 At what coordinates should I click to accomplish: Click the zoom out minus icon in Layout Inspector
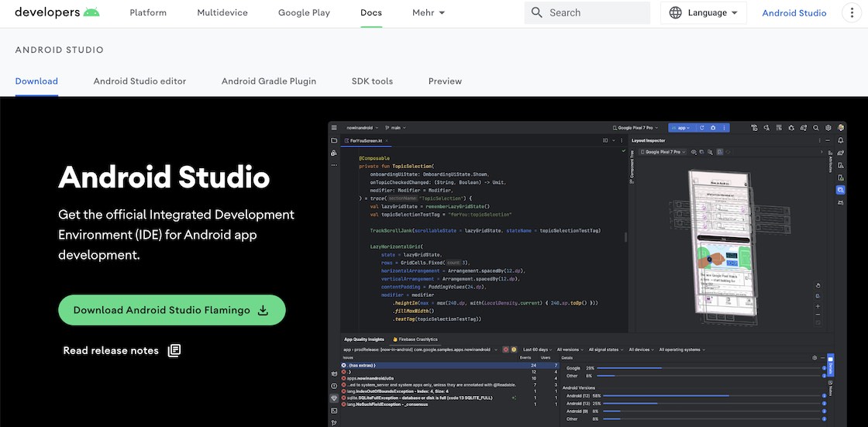click(818, 315)
